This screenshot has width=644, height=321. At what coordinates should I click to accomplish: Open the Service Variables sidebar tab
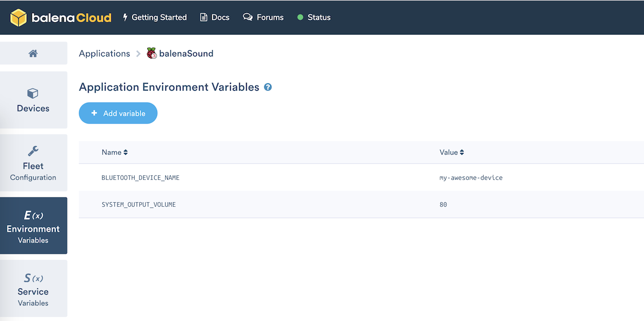[33, 288]
